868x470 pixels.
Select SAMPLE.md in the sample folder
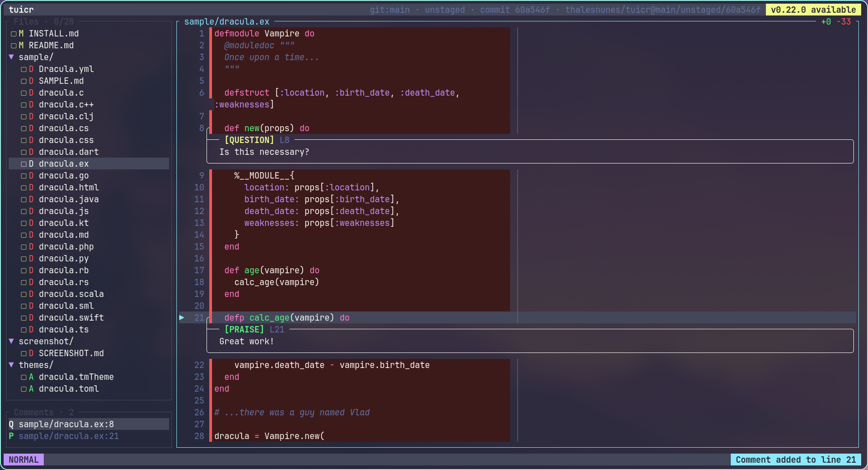tap(61, 81)
